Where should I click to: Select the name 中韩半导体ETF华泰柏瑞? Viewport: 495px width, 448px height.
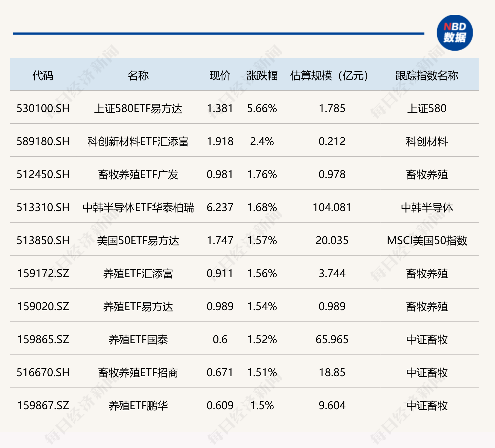pyautogui.click(x=138, y=207)
